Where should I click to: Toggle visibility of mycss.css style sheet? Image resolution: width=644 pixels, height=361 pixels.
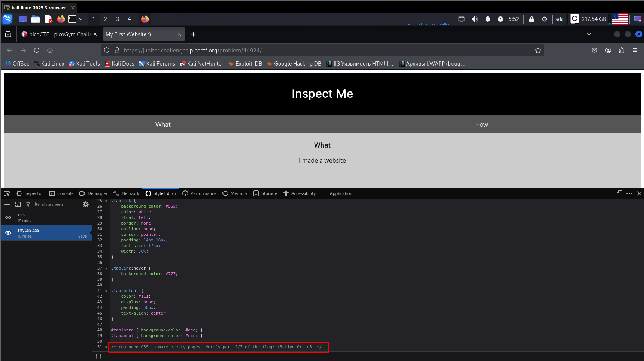tap(8, 233)
